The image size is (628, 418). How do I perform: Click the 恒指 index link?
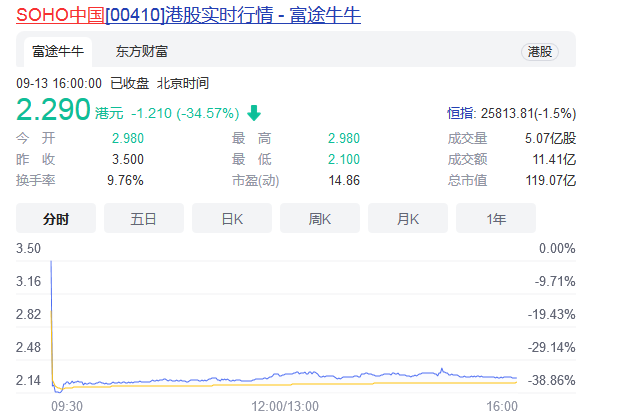(460, 113)
